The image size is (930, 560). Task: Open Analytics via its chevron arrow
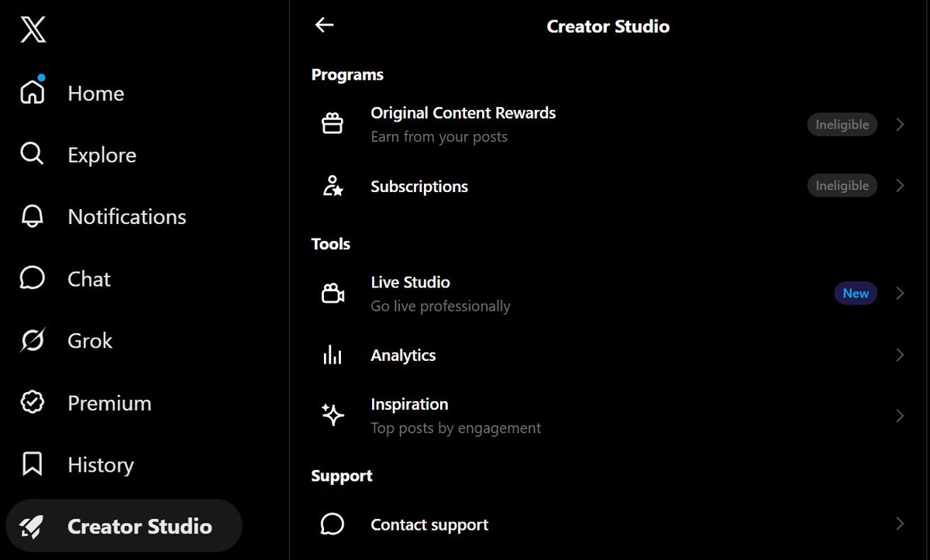pyautogui.click(x=900, y=355)
